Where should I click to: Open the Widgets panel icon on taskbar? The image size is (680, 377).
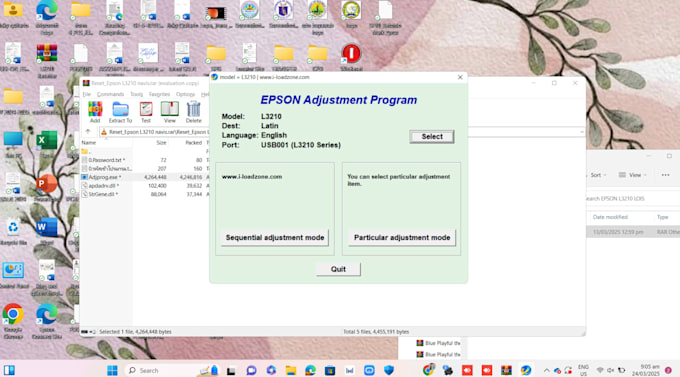pyautogui.click(x=9, y=370)
